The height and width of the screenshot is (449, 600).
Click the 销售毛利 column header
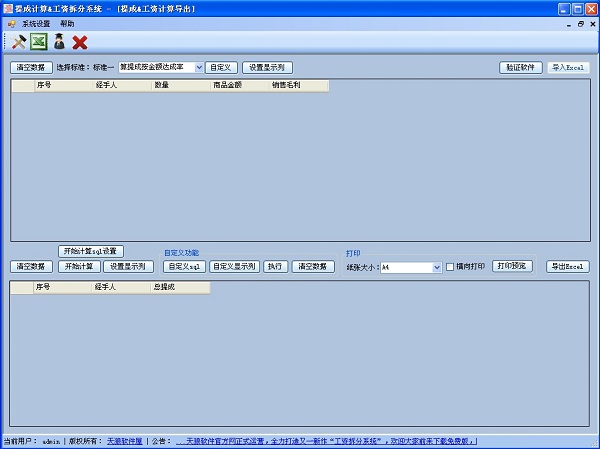point(299,85)
